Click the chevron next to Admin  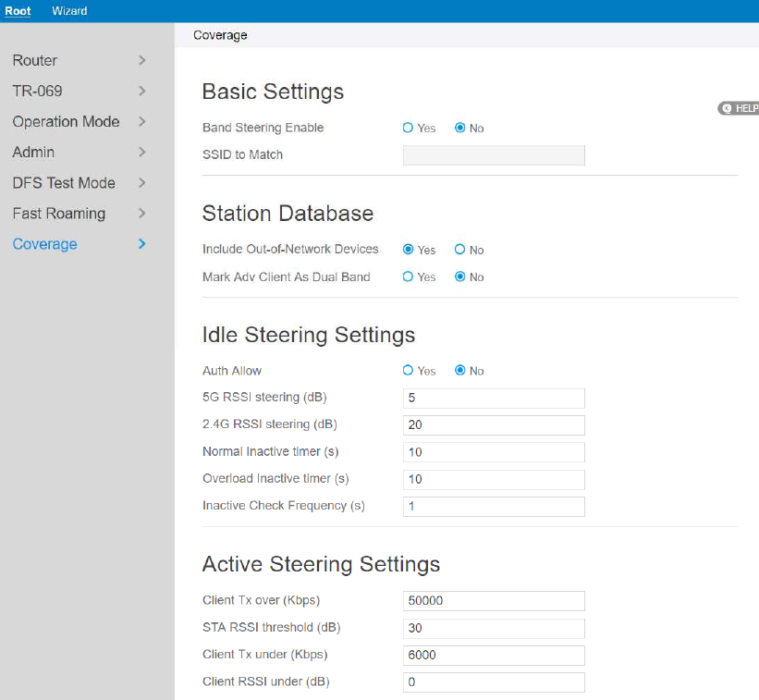[141, 152]
